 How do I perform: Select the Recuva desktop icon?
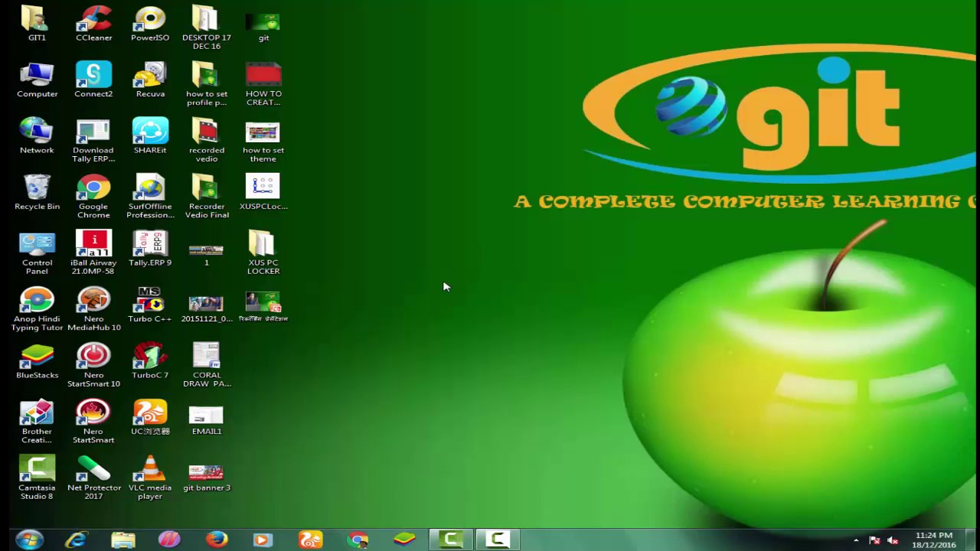click(150, 80)
